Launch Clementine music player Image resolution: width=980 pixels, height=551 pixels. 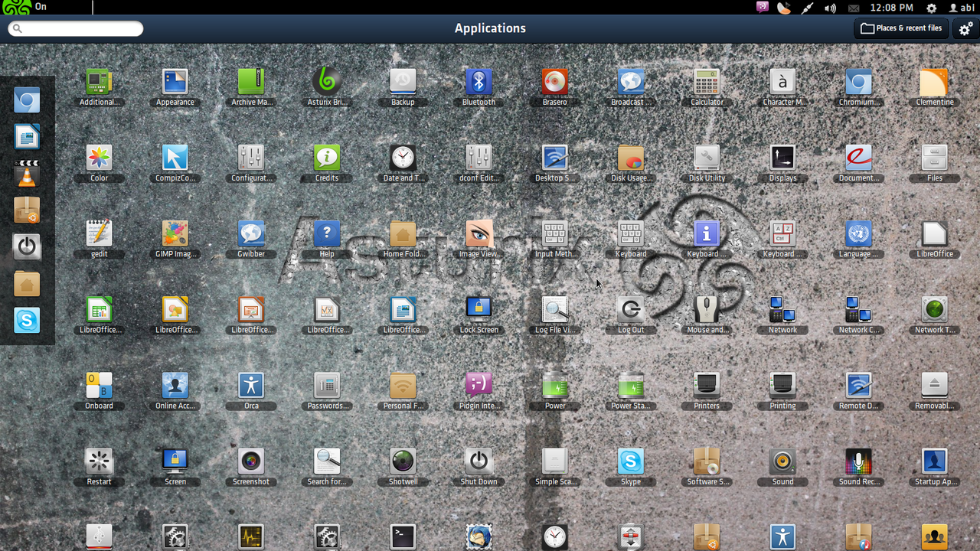point(934,82)
